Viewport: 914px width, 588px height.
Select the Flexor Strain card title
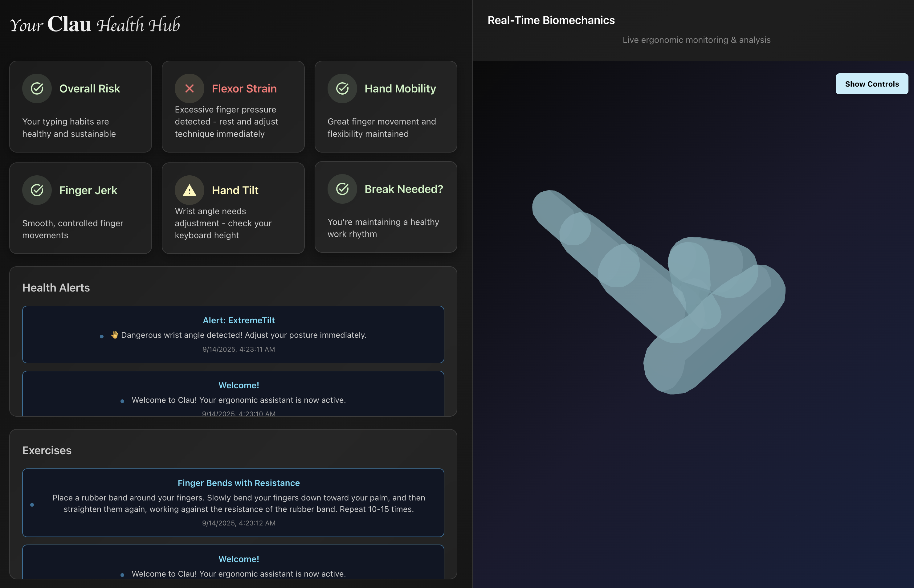(244, 88)
